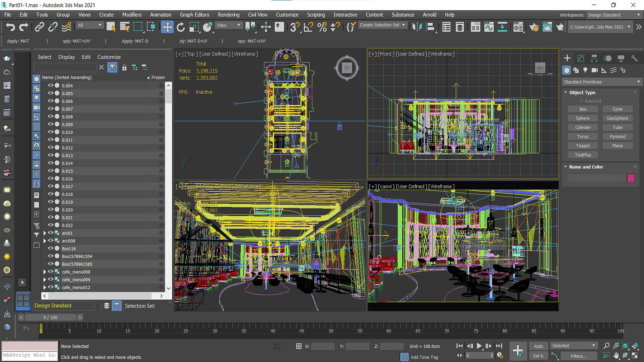Image resolution: width=644 pixels, height=362 pixels.
Task: Select the Move tool in toolbar
Action: [167, 27]
